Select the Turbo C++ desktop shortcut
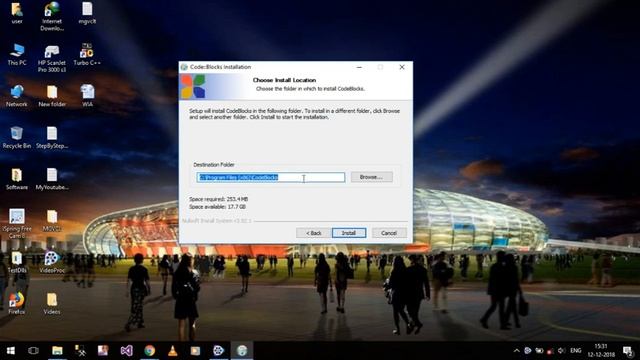640x360 pixels. pos(87,55)
